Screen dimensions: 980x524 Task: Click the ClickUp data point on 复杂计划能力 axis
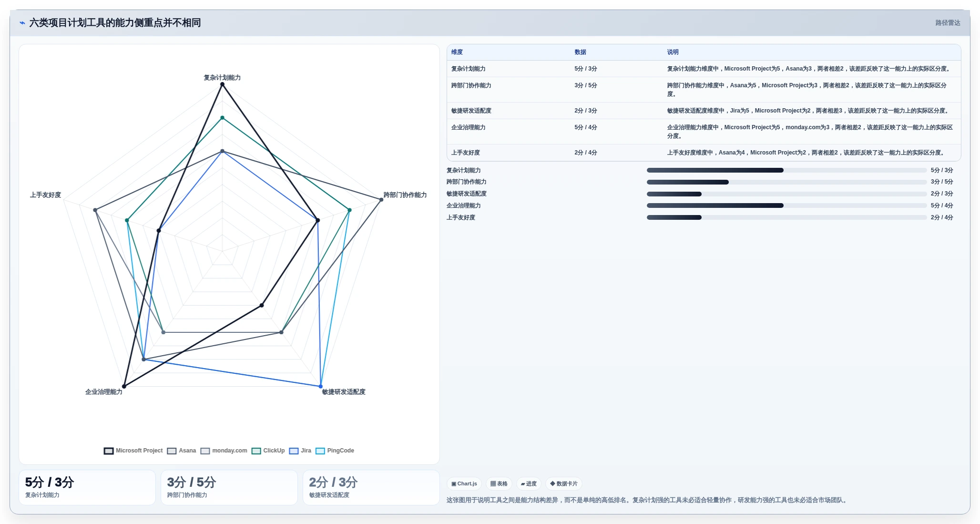[x=222, y=118]
